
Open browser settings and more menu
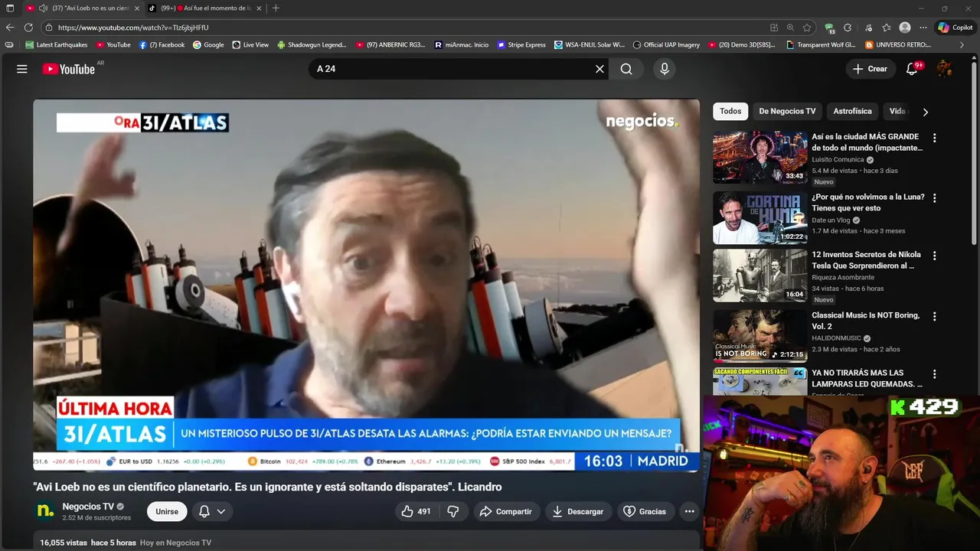tap(923, 28)
